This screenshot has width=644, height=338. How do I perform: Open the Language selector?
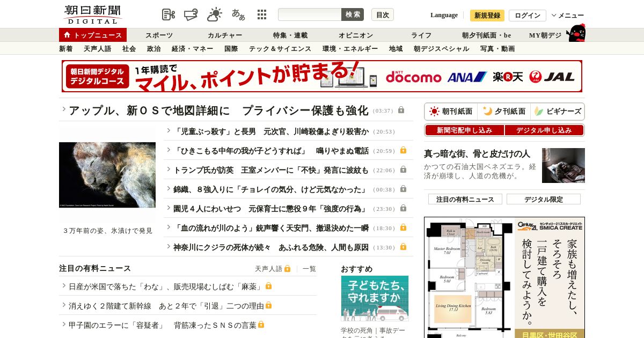pyautogui.click(x=444, y=15)
